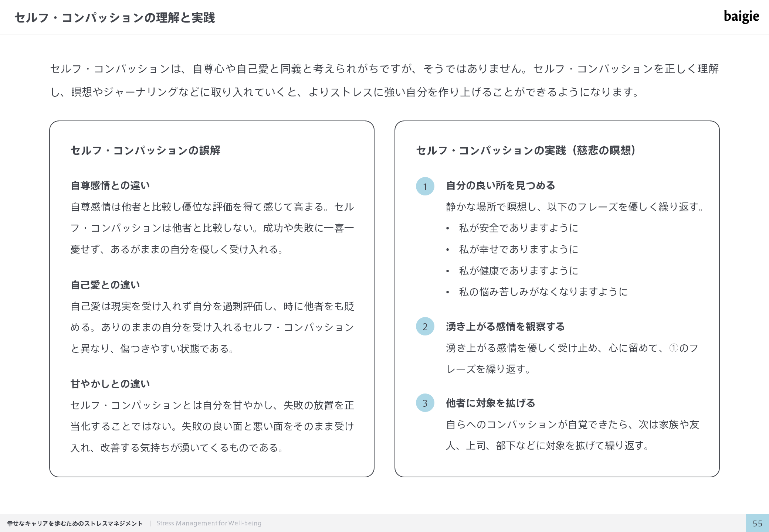The width and height of the screenshot is (769, 532).
Task: Click footer text 幸せなキャリアを歩むためのストレスマネジメント
Action: pyautogui.click(x=75, y=524)
